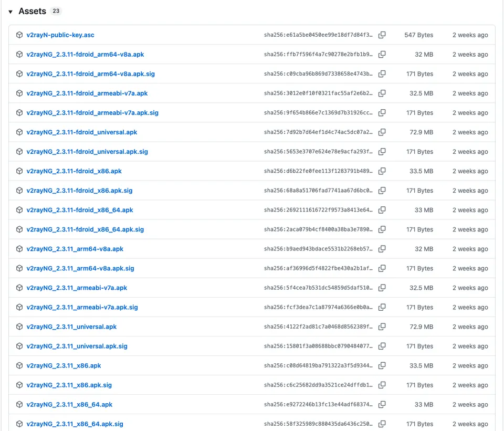Image resolution: width=504 pixels, height=431 pixels.
Task: Download v2rayNG_2.3.11_arm64-v8a.apk
Action: pyautogui.click(x=75, y=249)
